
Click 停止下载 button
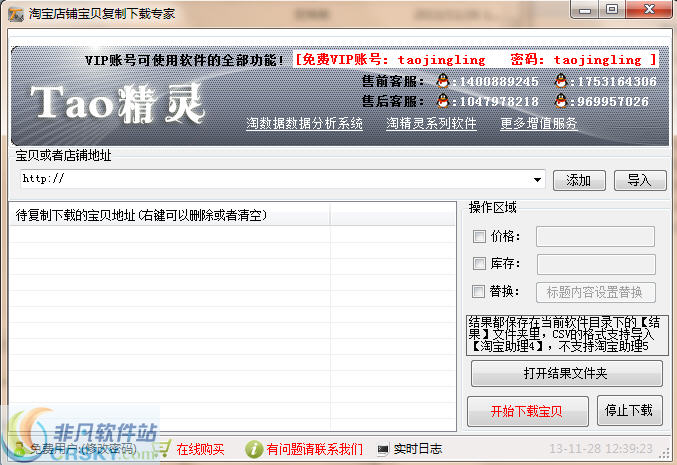(630, 410)
